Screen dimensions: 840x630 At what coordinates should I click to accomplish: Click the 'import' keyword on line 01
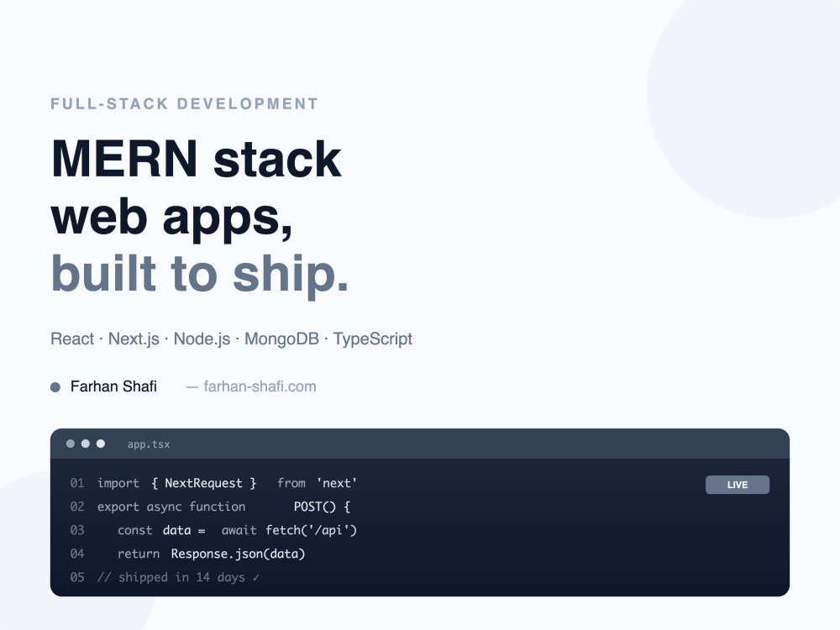pos(118,483)
